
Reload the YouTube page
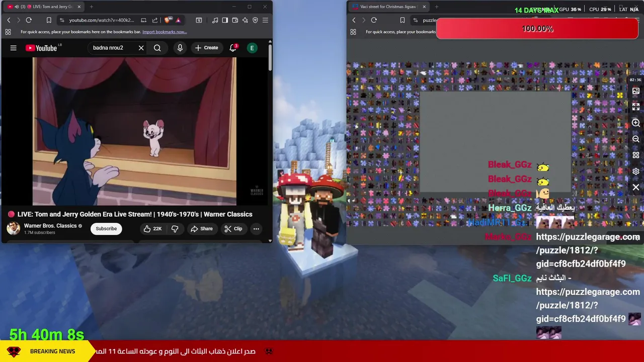(29, 20)
